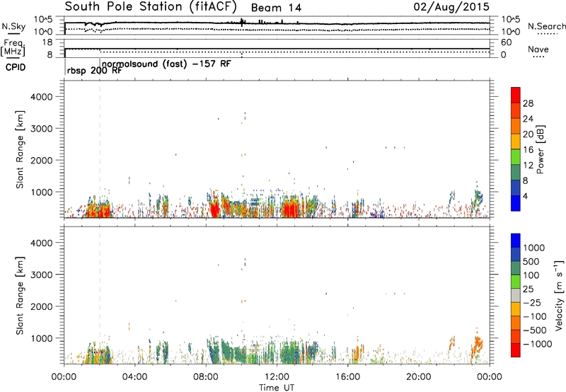Click the -1000 label on Velocity colorbar

point(538,344)
